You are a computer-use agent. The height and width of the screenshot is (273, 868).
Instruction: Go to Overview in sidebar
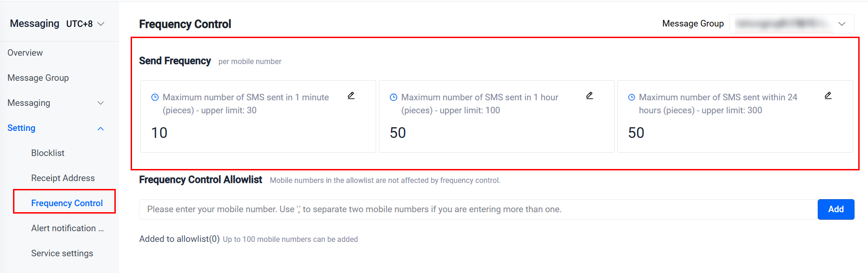tap(25, 53)
